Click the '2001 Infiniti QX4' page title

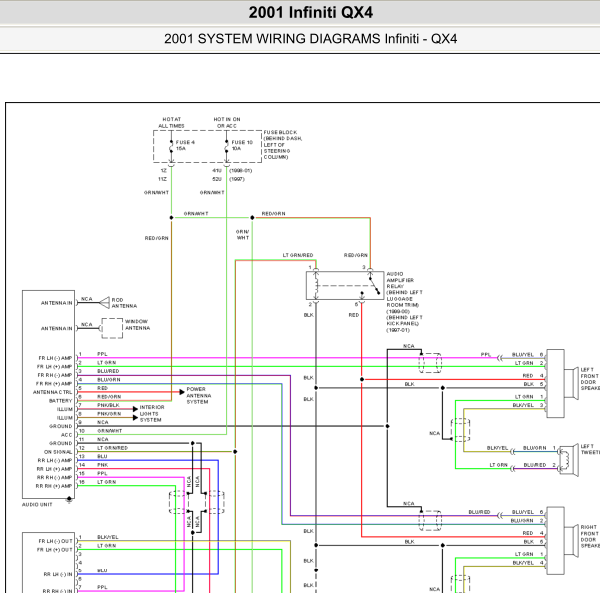[310, 13]
